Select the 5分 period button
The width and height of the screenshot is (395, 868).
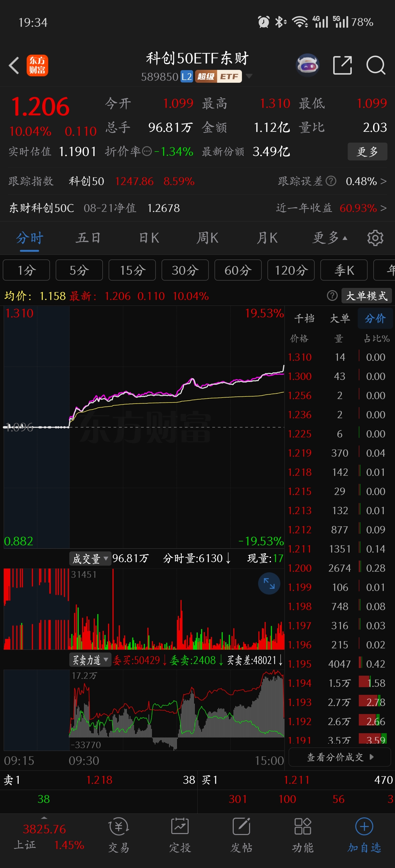point(79,270)
